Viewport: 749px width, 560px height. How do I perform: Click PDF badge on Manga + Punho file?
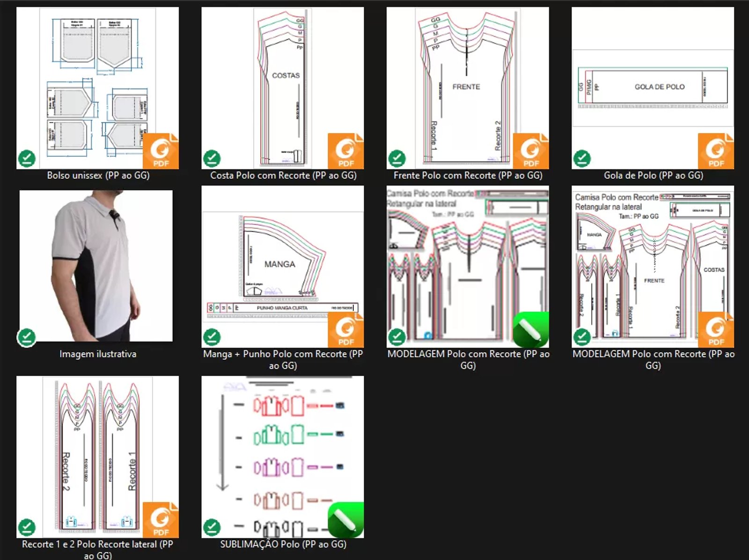[345, 330]
